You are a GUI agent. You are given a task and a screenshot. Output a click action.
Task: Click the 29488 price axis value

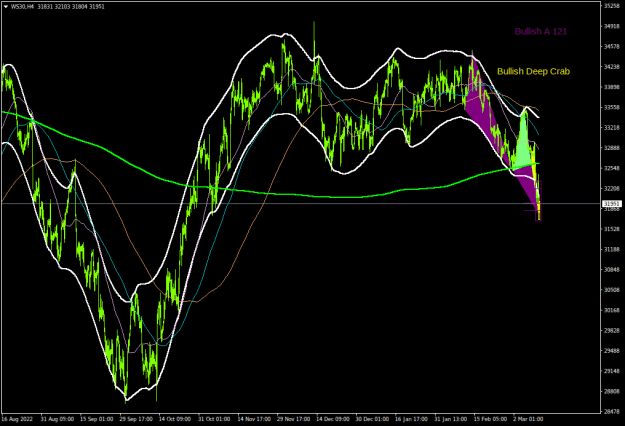tap(611, 351)
